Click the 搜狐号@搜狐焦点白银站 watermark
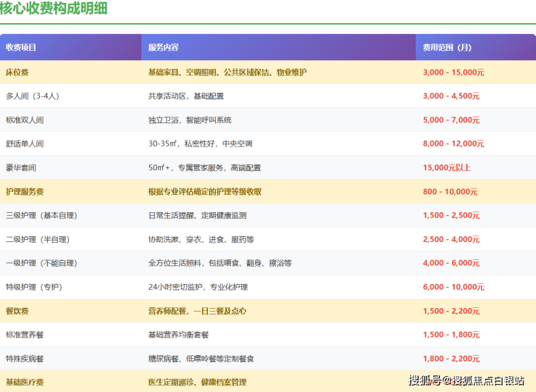The height and width of the screenshot is (392, 536). 466,381
